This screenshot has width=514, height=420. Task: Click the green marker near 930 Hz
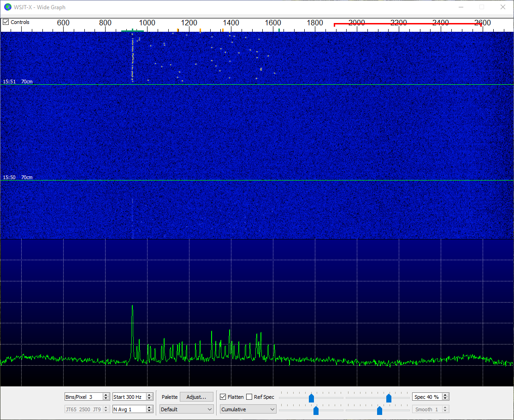[x=132, y=30]
